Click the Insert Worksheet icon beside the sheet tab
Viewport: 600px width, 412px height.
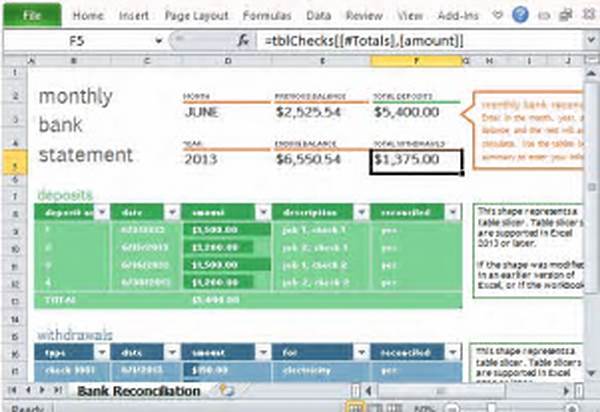coord(227,390)
